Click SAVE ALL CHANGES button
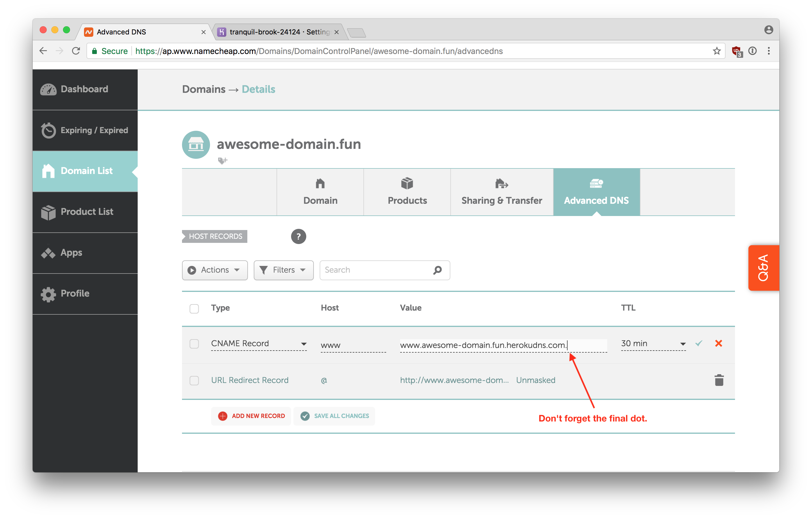The height and width of the screenshot is (519, 812). pyautogui.click(x=335, y=416)
